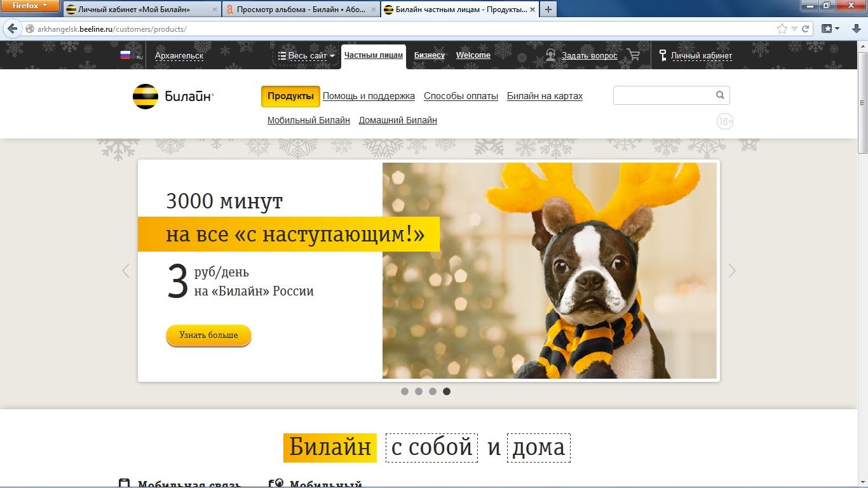Open the 'Бизнесу' section
Screen dimensions: 868x488
coord(430,55)
